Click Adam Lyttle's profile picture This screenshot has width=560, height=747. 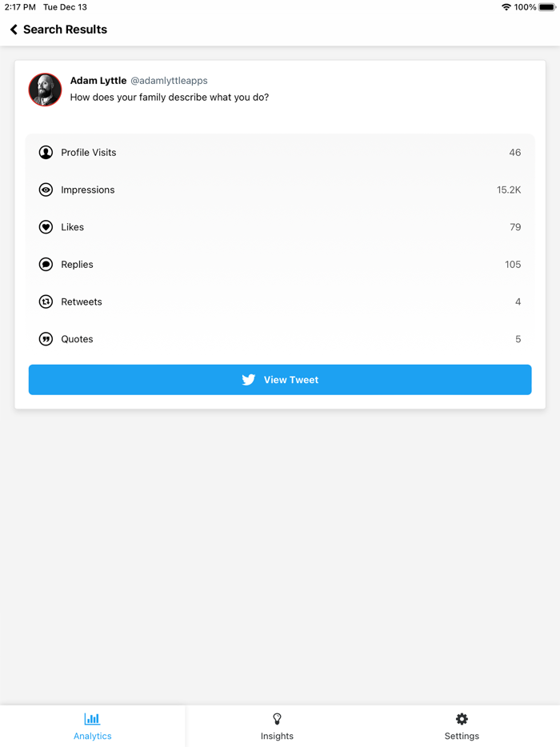coord(45,90)
